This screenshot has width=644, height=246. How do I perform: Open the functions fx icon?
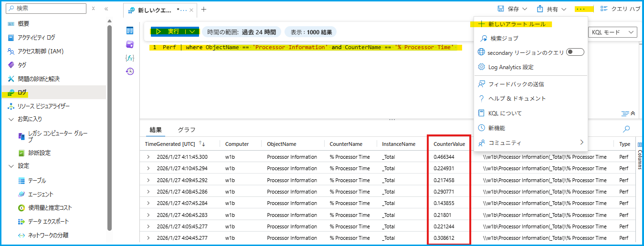coord(130,58)
